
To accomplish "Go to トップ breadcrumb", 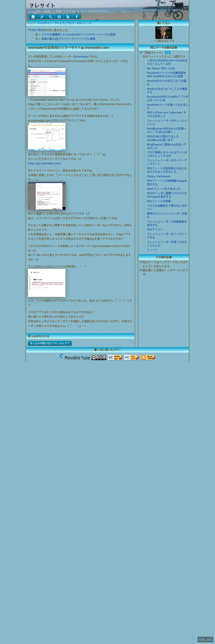I will pos(31,23).
